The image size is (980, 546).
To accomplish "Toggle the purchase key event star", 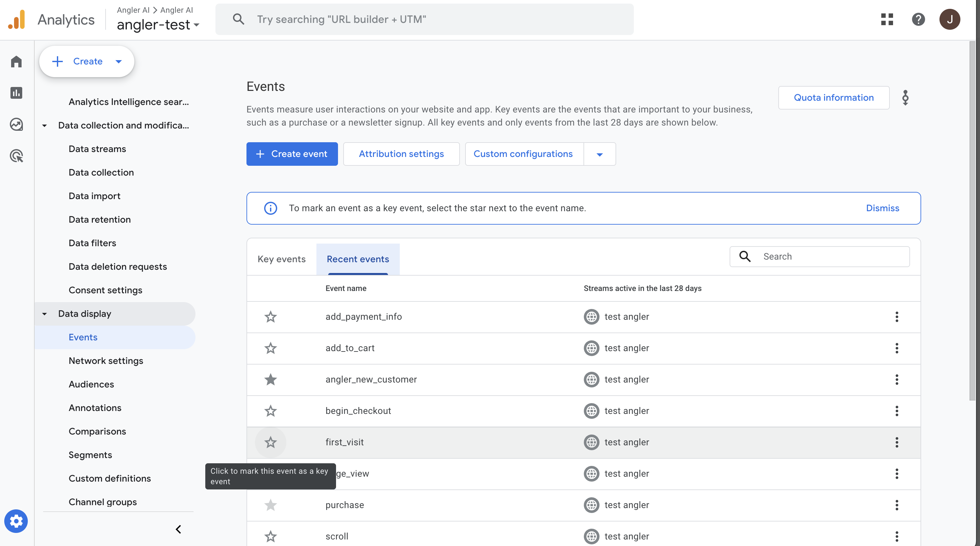I will pos(270,505).
